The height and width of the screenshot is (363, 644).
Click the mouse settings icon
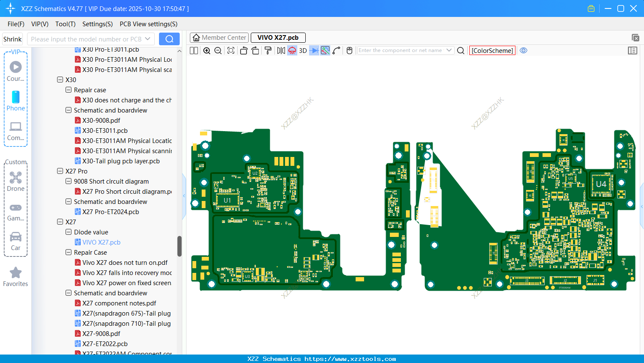coord(349,51)
